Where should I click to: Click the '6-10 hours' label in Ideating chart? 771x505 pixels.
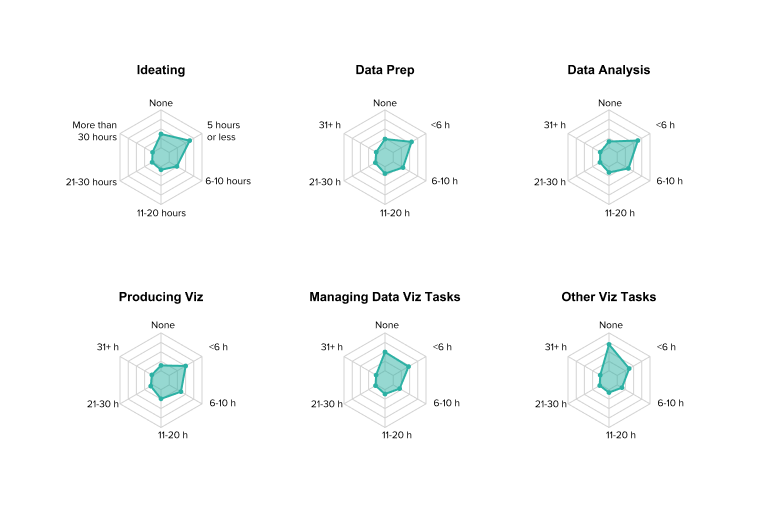(x=228, y=181)
